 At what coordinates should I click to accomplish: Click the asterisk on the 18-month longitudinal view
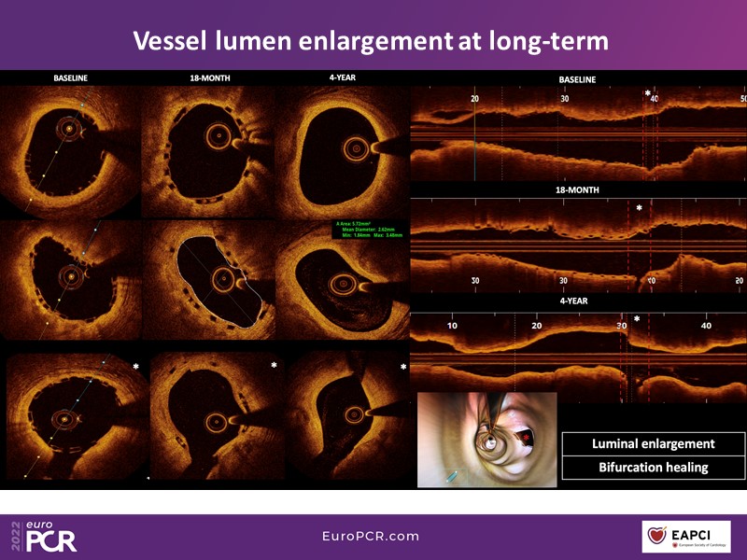coord(639,207)
